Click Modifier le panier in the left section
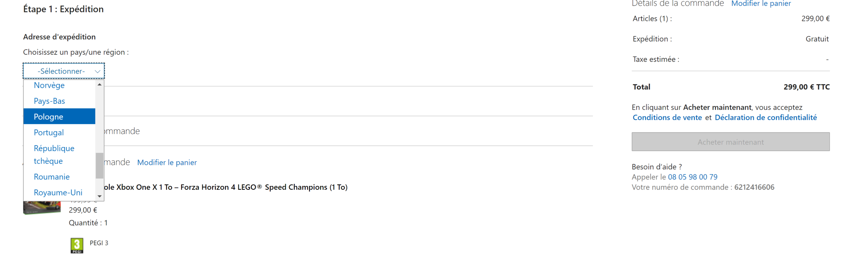 [x=167, y=162]
